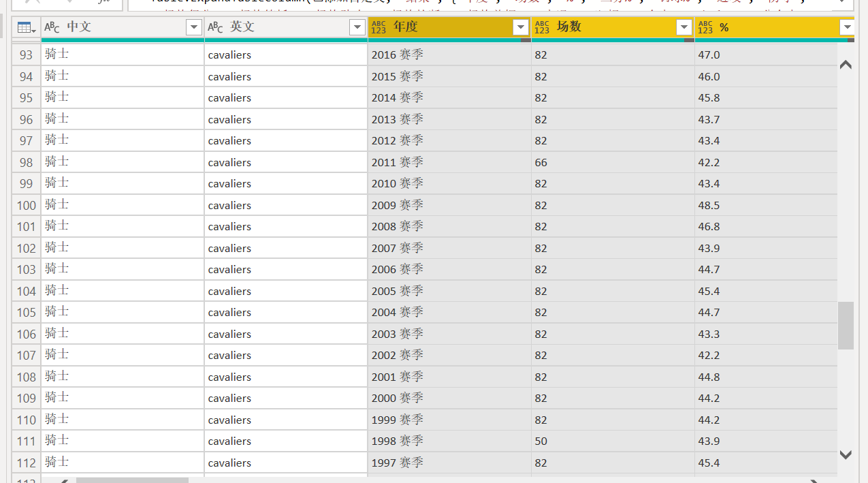
Task: Click the 2007 赛季 cell
Action: (x=449, y=249)
